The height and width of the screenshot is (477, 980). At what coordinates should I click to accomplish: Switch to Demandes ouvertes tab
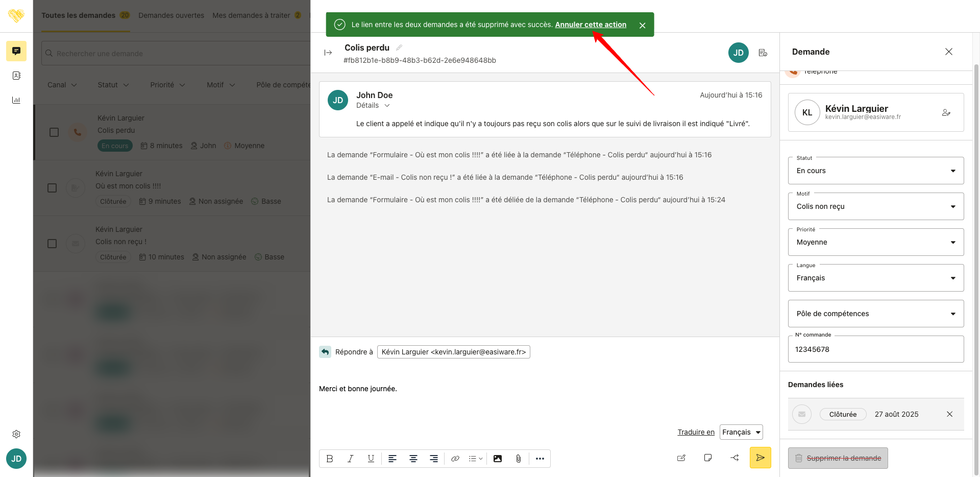[x=171, y=15]
